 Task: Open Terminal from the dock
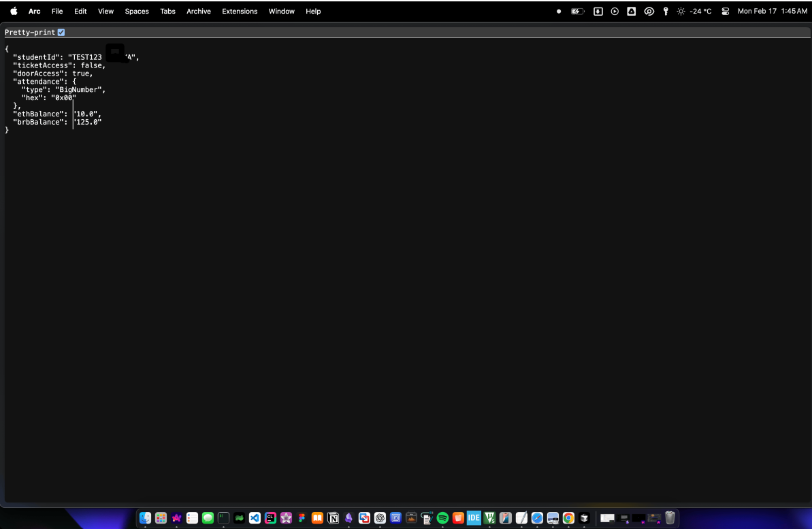223,517
